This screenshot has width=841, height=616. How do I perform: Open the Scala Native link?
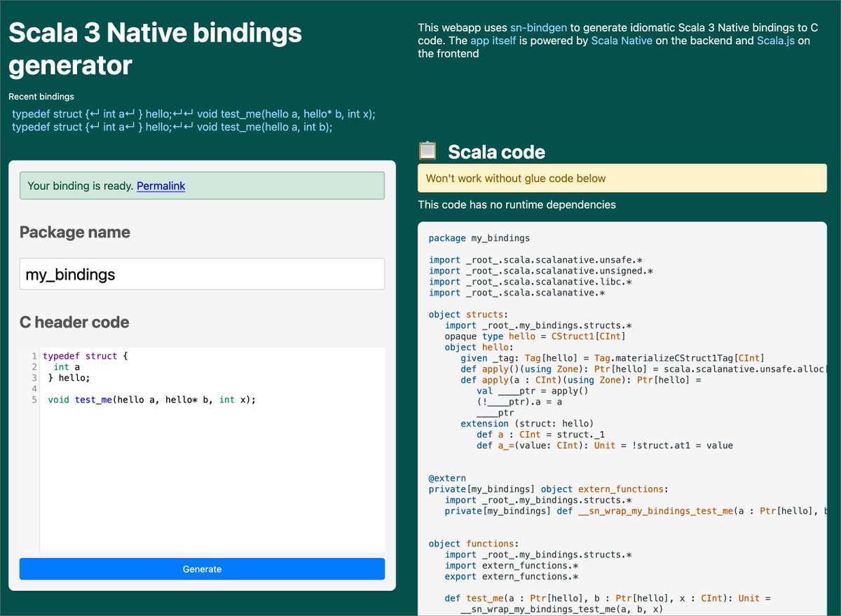622,41
